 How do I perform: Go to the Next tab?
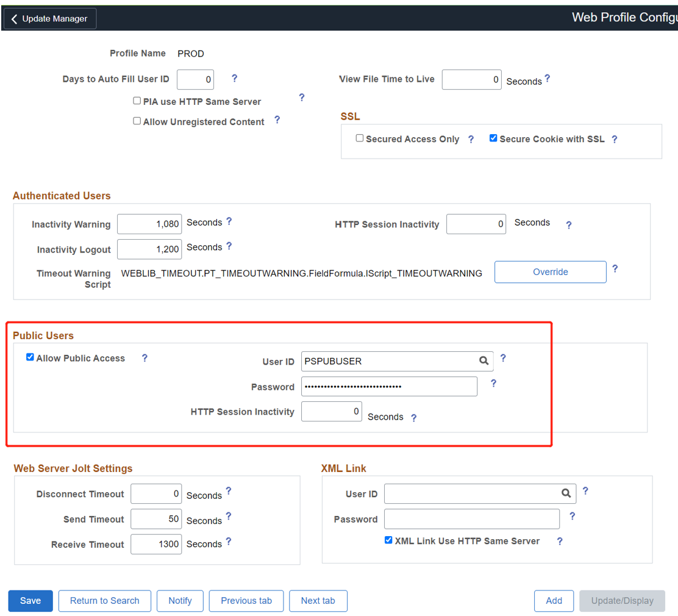click(x=318, y=601)
